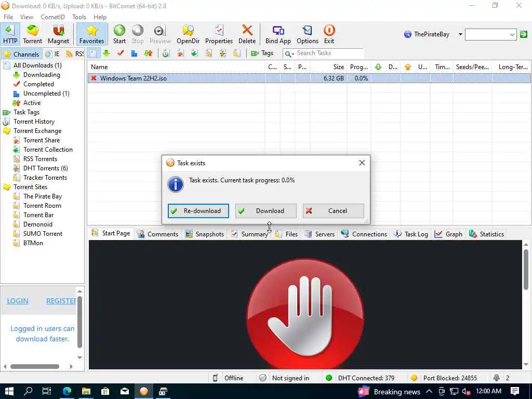Select Downloading in the sidebar tree
Screen dimensions: 532x399
point(42,75)
